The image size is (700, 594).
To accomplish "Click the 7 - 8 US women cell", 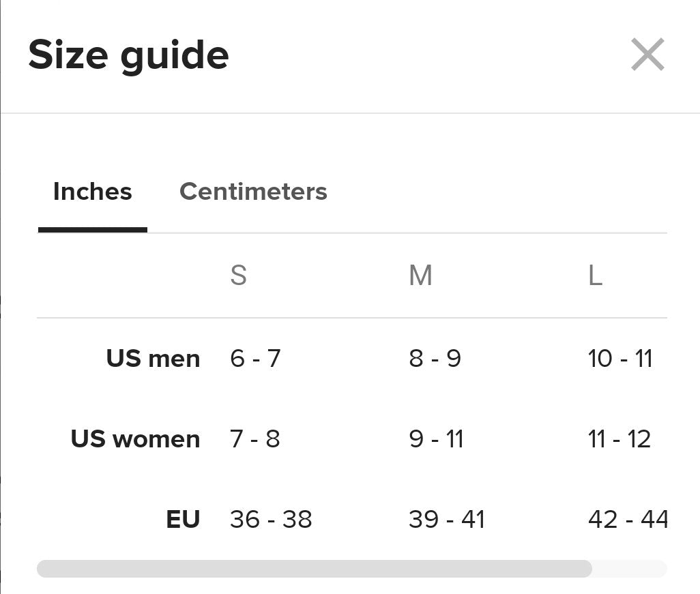I will tap(254, 439).
